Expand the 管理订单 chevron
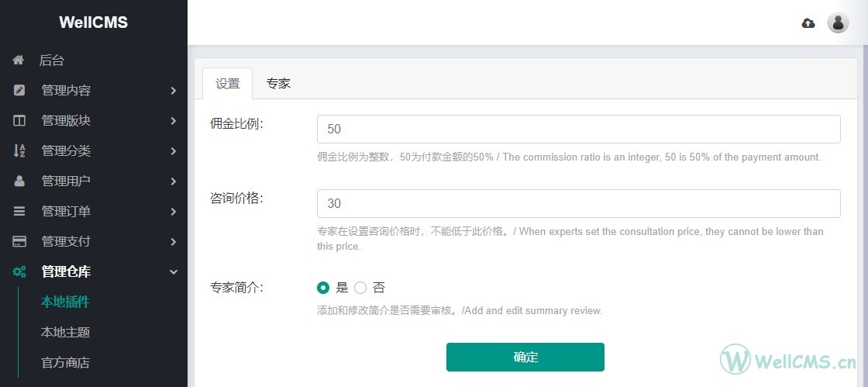 point(174,211)
